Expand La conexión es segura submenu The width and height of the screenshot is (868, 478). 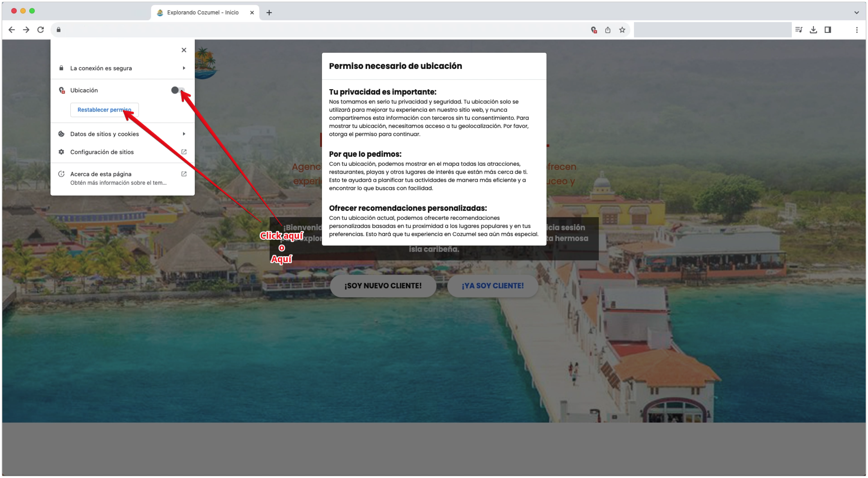click(x=122, y=68)
